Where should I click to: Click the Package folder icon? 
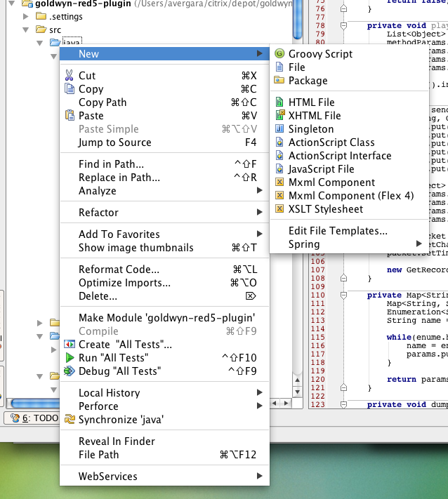[279, 80]
